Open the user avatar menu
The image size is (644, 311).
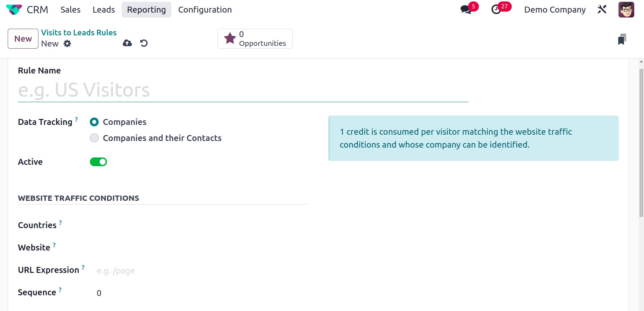(626, 9)
